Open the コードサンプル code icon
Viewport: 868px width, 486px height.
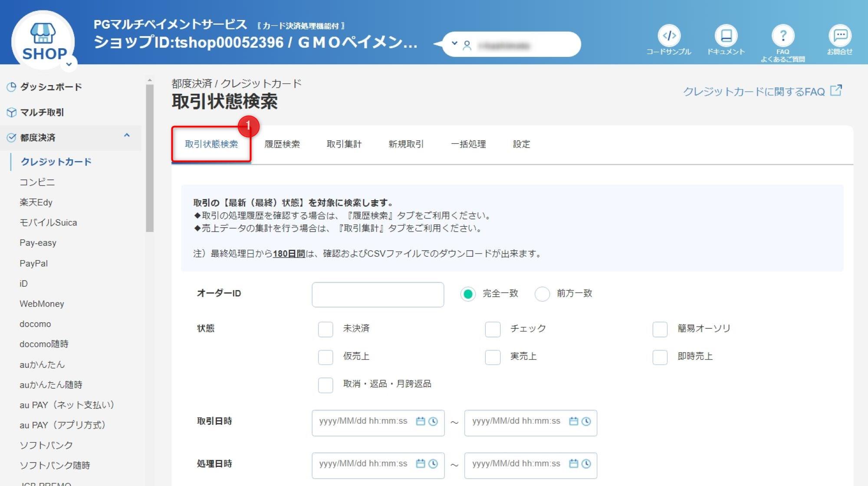[x=669, y=36]
